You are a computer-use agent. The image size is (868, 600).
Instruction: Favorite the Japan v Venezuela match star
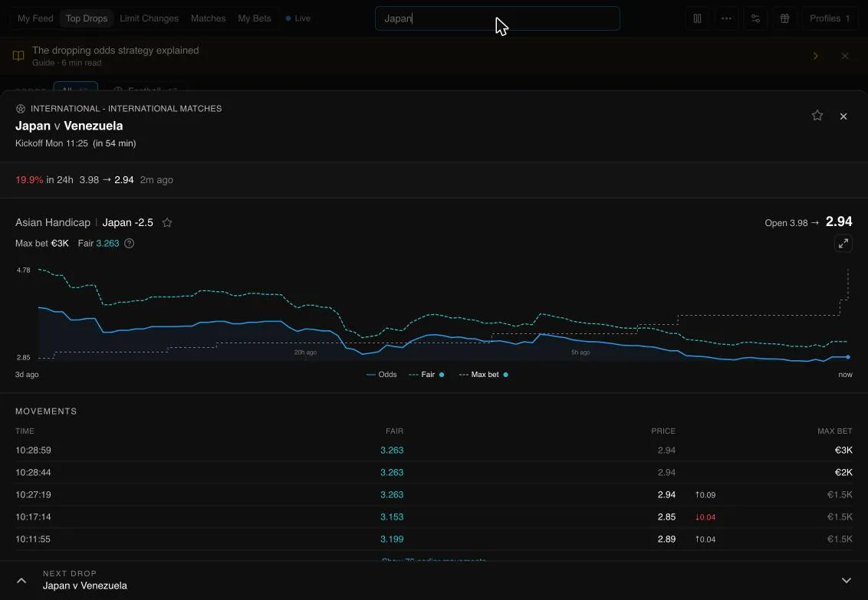(817, 115)
